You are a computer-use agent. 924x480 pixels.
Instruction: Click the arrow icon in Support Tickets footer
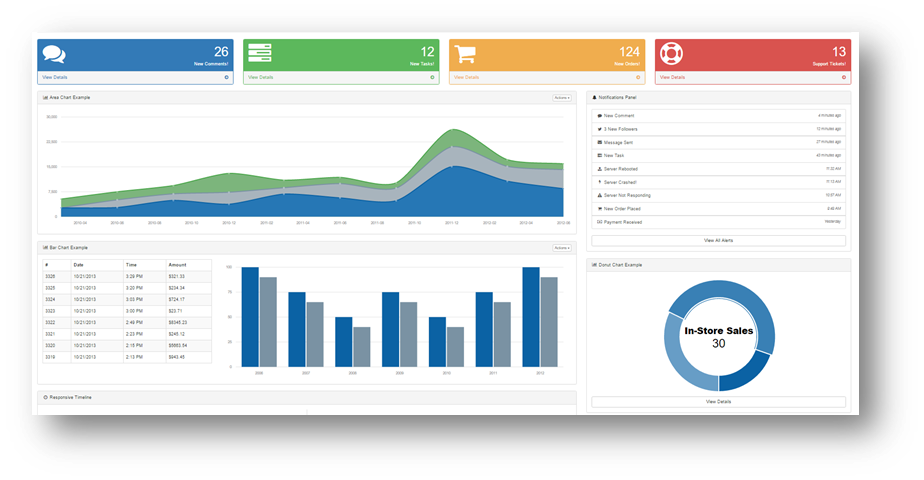click(x=844, y=77)
